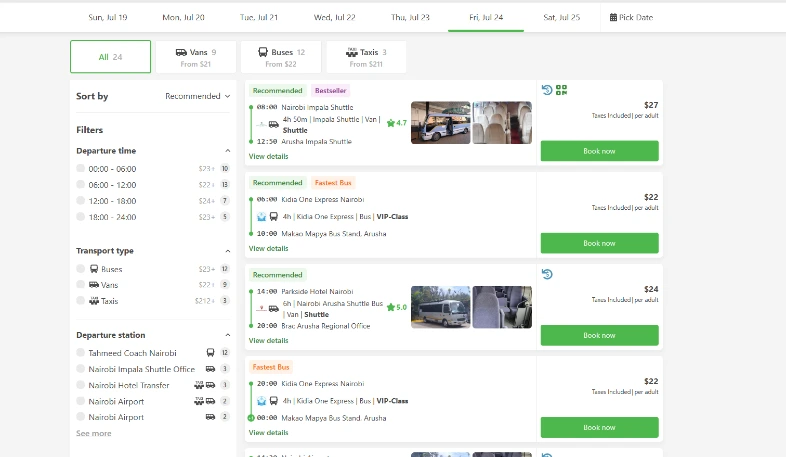786x457 pixels.
Task: Click refund icon on Nairobi Impala Shuttle card
Action: point(547,90)
